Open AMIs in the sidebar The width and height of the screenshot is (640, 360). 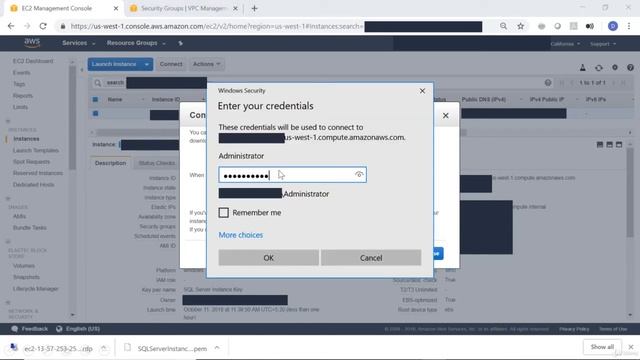point(19,216)
